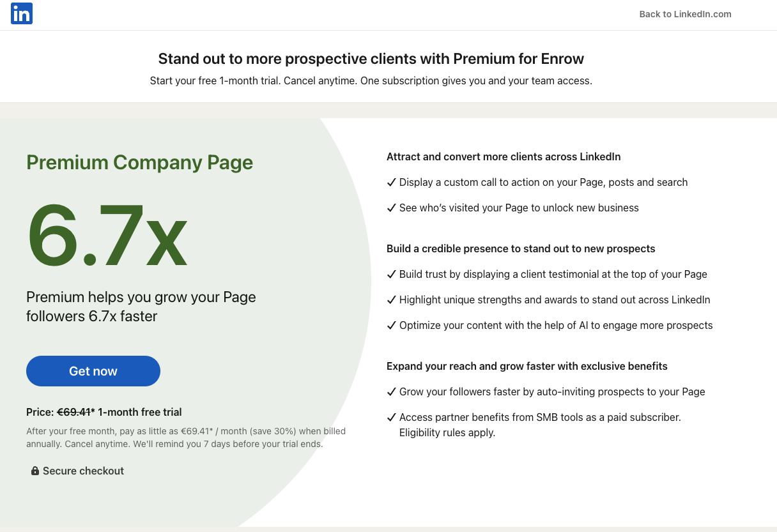The height and width of the screenshot is (532, 777).
Task: Click the Secure checkout label
Action: [83, 471]
